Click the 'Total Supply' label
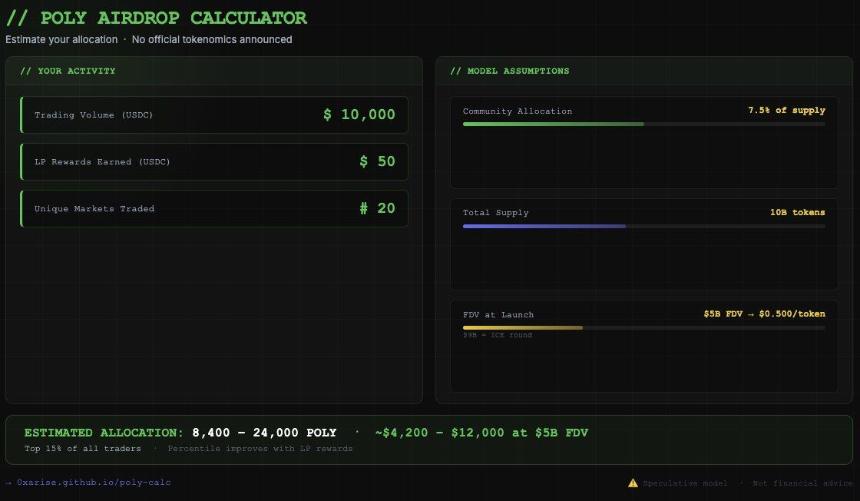Screen dimensions: 860x501 (496, 213)
